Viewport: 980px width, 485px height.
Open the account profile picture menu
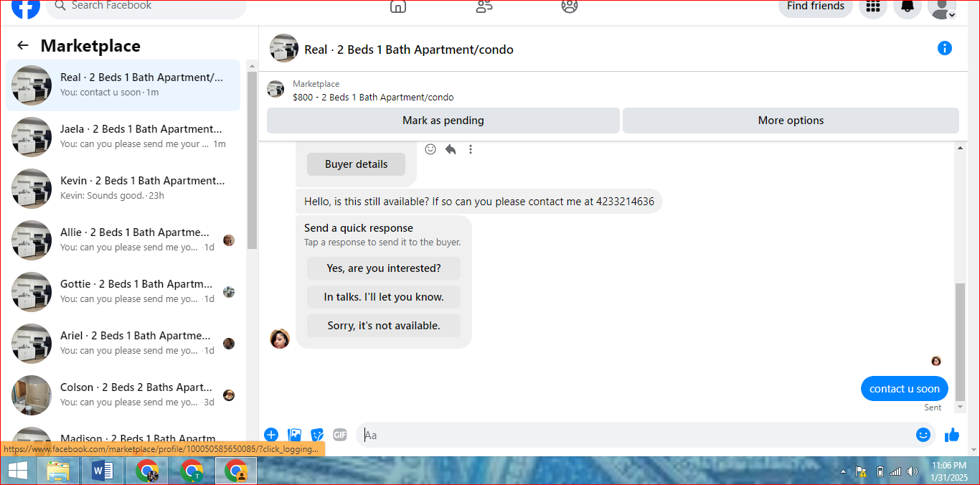[x=942, y=7]
